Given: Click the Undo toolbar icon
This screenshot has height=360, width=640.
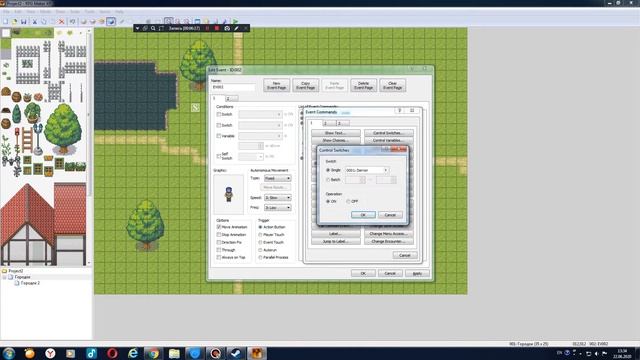Looking at the screenshot, I should pyautogui.click(x=72, y=22).
